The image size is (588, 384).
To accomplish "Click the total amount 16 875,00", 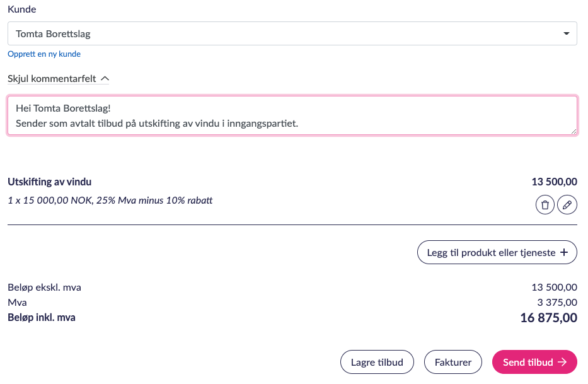I will [548, 318].
